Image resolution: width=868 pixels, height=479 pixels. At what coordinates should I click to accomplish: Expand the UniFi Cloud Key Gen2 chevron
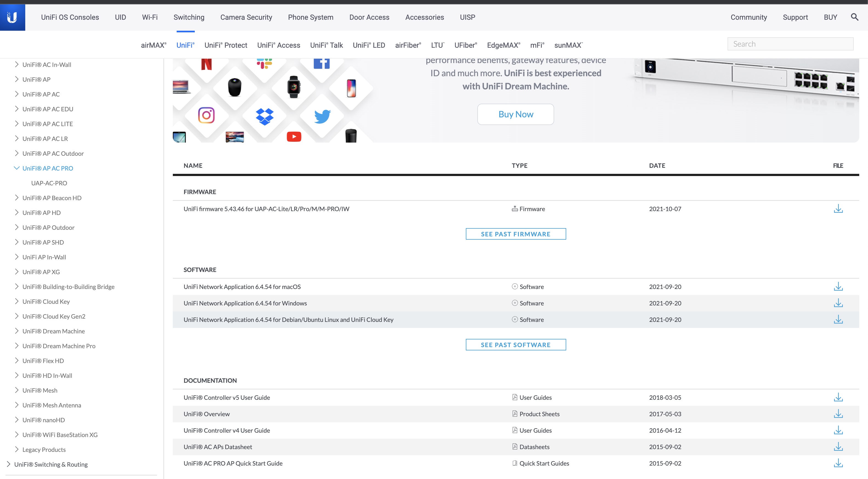16,316
